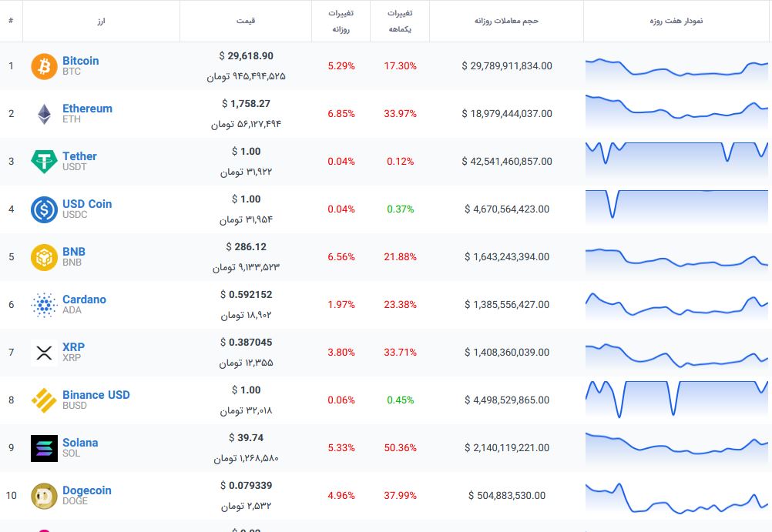Image resolution: width=772 pixels, height=532 pixels.
Task: Select Ethereum monthly change 33.97%
Action: 401,114
